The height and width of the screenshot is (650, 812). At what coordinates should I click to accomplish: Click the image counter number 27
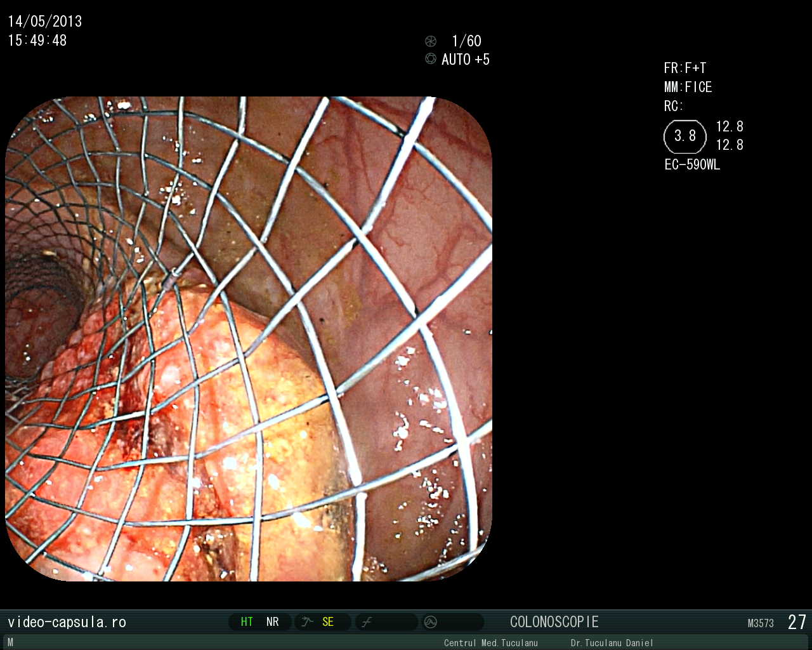click(797, 622)
